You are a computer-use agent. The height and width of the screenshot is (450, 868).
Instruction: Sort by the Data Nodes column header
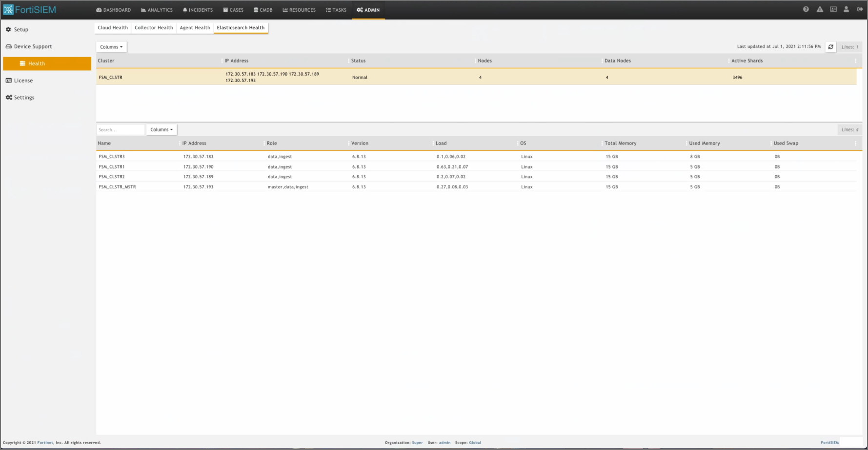point(617,61)
